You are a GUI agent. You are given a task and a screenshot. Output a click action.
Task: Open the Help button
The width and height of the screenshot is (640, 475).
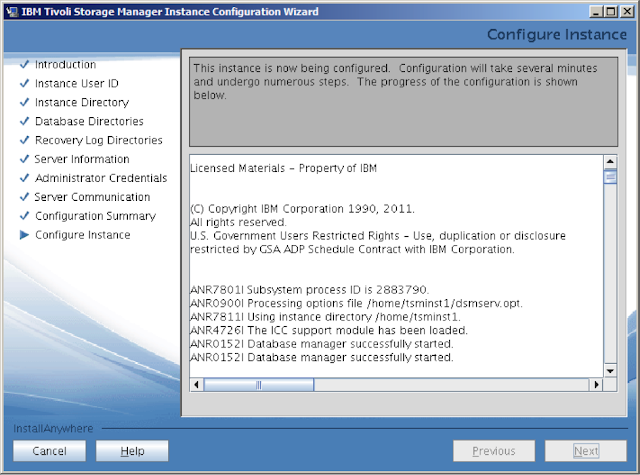132,451
